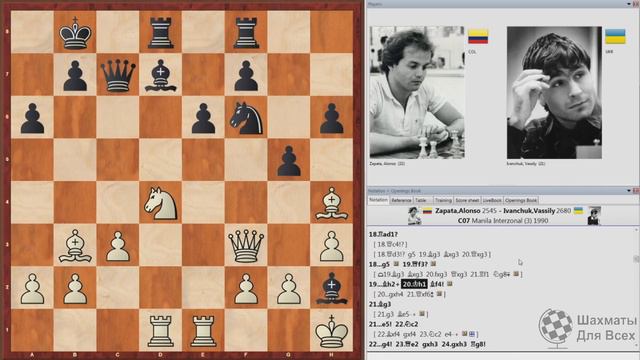Screen dimensions: 640x360
Task: Click player name Zapata,Alonso in game header
Action: click(458, 211)
